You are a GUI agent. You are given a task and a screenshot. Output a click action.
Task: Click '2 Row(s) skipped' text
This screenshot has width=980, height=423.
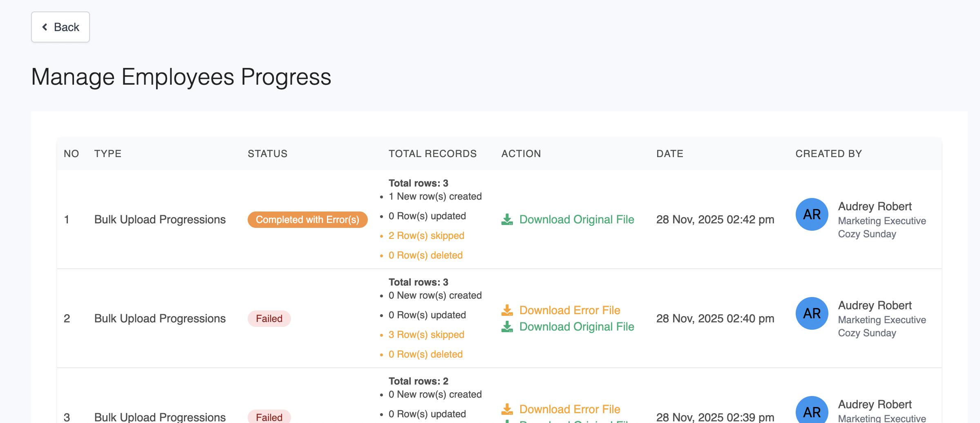(x=426, y=236)
